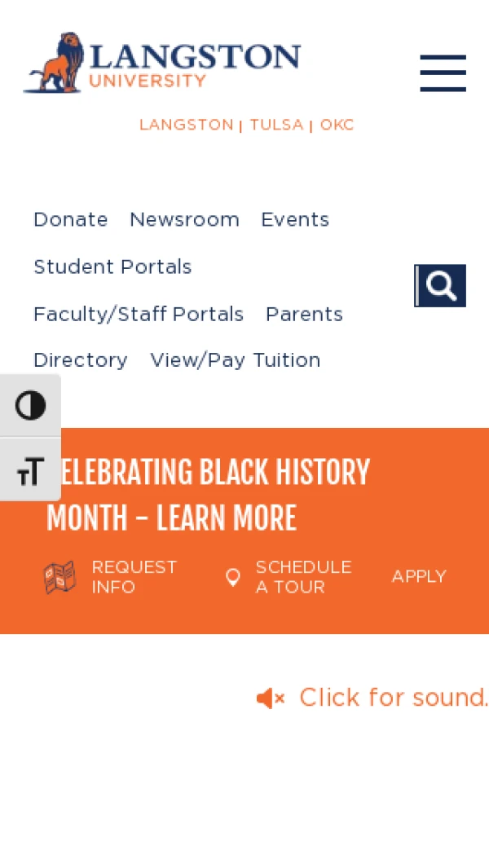
Task: Click the Schedule a Tour pin icon
Action: click(x=233, y=577)
